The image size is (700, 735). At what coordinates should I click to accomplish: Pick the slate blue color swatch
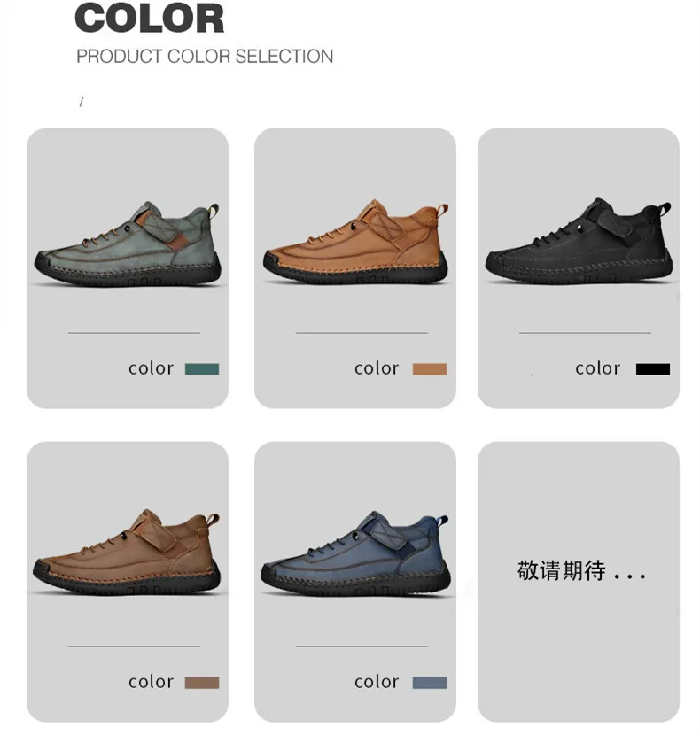click(x=429, y=683)
